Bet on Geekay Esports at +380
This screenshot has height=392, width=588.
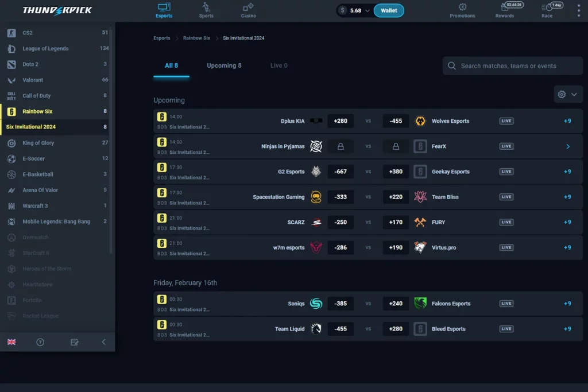[396, 172]
